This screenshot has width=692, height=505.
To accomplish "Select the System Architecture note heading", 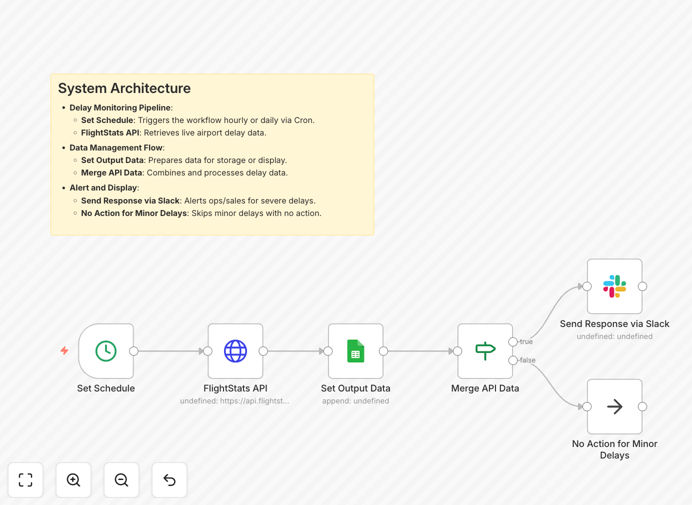I will tap(124, 88).
